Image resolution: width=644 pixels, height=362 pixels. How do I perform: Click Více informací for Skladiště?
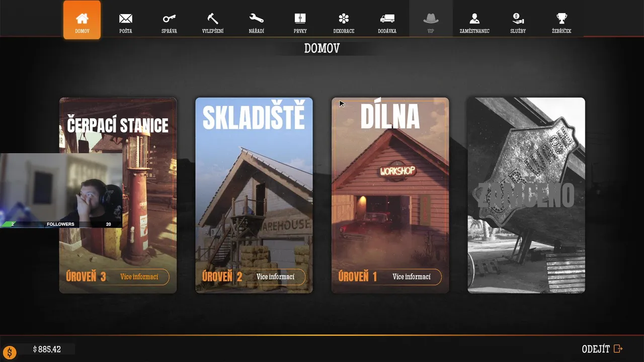click(275, 277)
